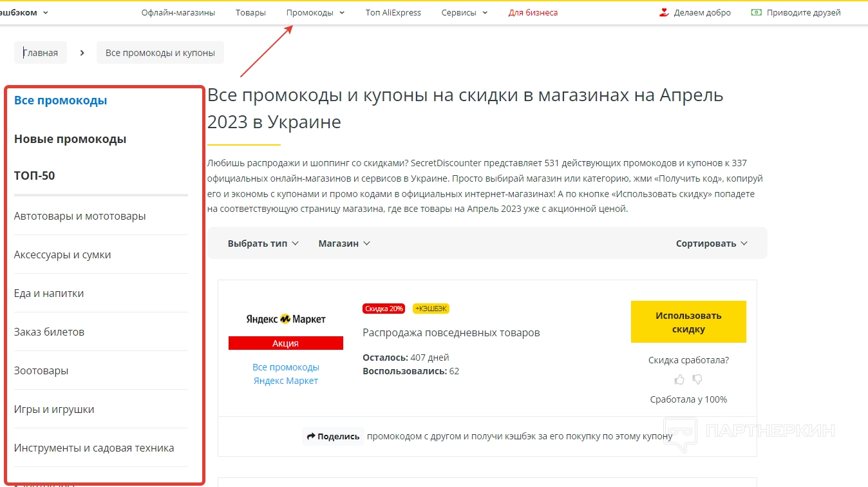Click the 'Осталось: 407 дней' text
This screenshot has height=487, width=868.
tap(406, 358)
